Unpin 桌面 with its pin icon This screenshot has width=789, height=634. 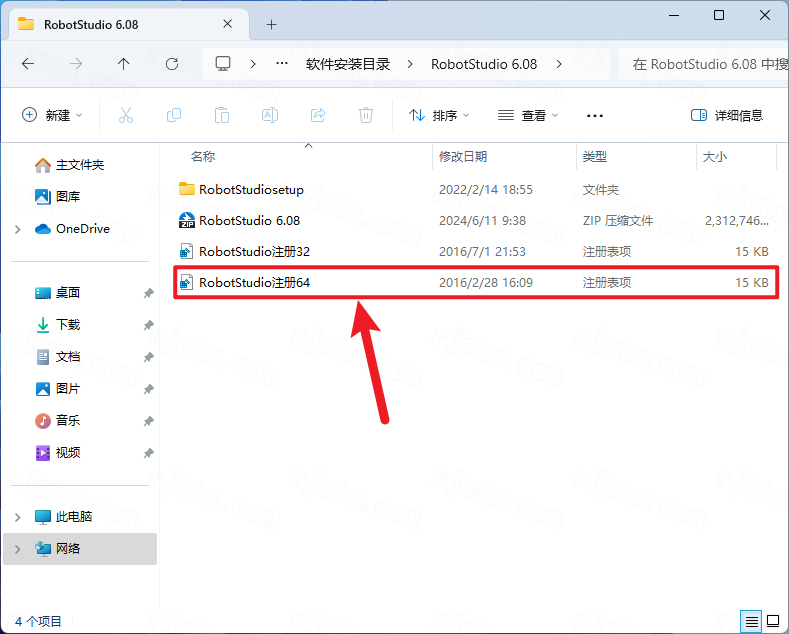(148, 293)
